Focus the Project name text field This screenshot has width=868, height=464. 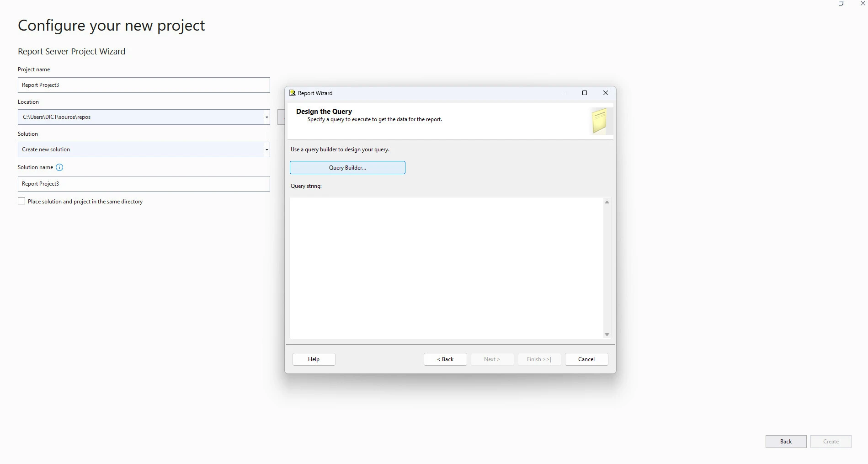click(144, 85)
